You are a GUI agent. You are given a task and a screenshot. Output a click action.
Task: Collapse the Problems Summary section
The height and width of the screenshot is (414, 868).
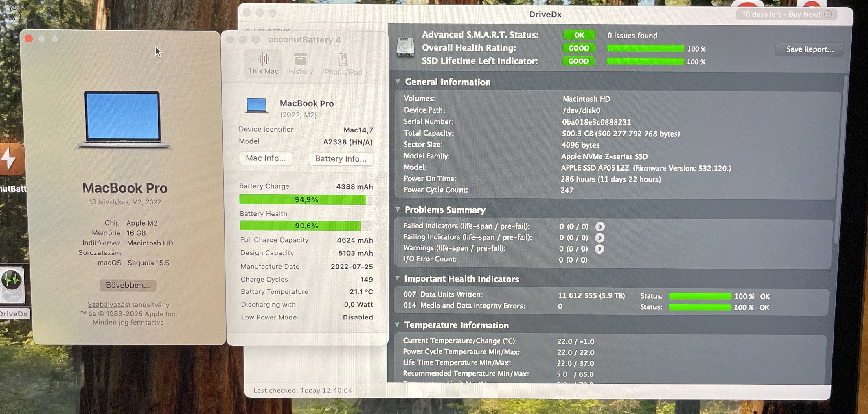point(398,210)
